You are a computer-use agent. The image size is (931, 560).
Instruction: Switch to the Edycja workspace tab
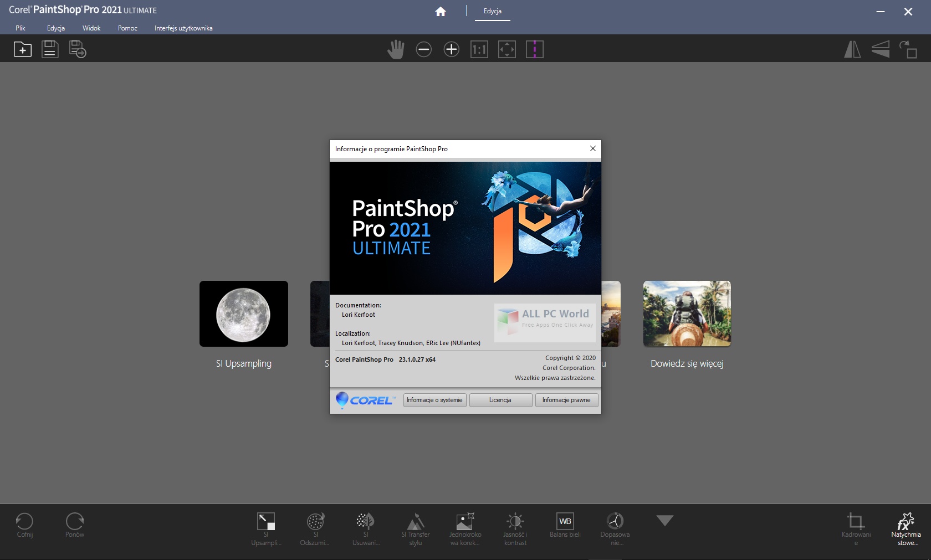point(493,11)
